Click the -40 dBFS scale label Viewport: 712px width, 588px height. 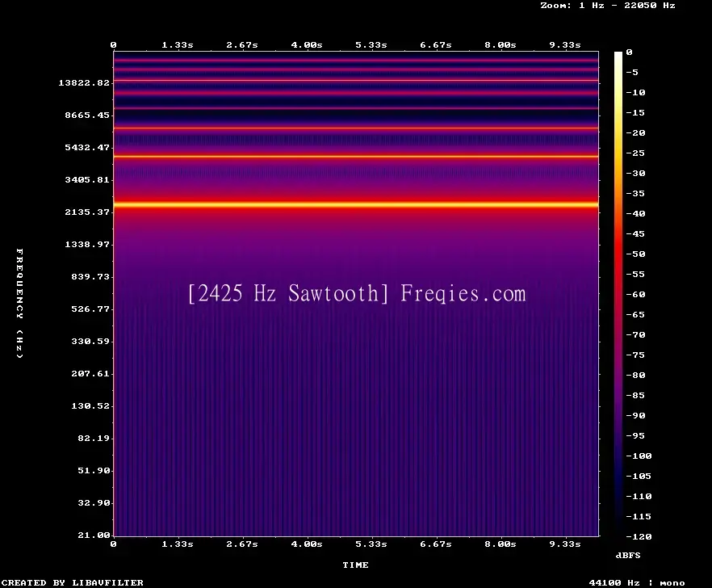(x=635, y=213)
